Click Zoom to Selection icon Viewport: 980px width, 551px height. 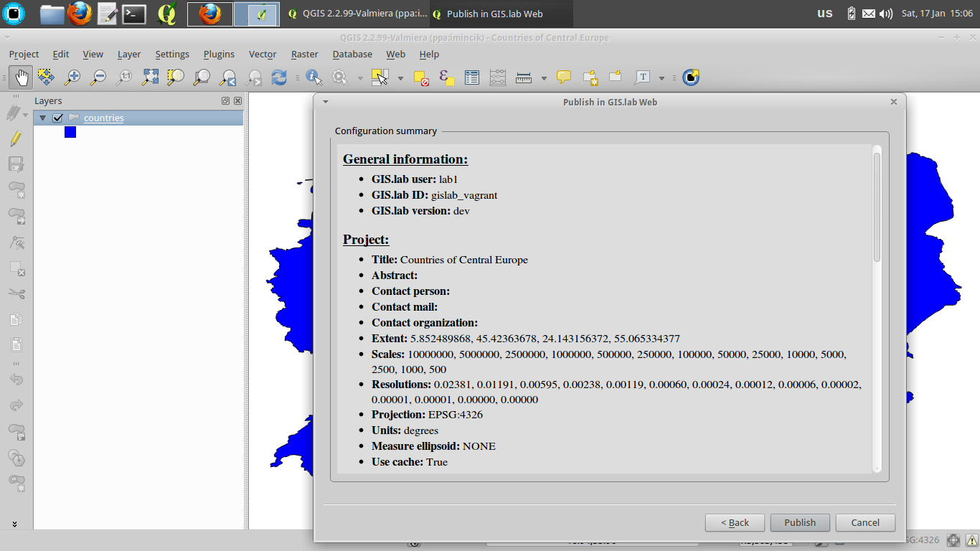tap(176, 77)
